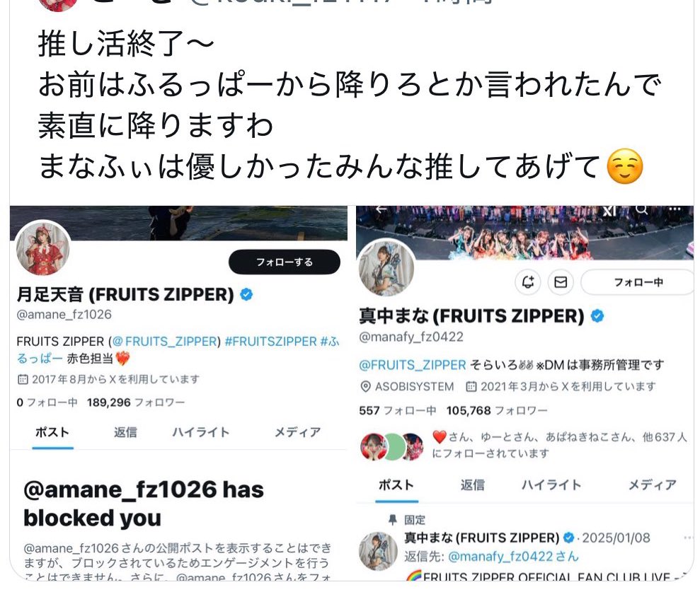The width and height of the screenshot is (700, 592).
Task: Click the 189,296 フォロワー follower count
Action: [x=136, y=402]
